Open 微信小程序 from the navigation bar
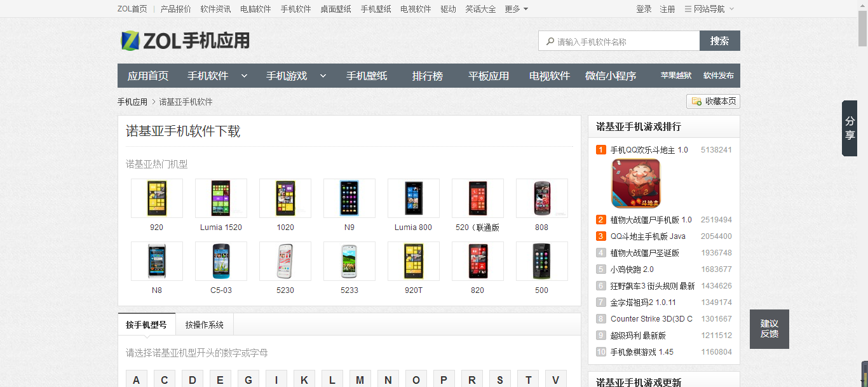 coord(611,75)
